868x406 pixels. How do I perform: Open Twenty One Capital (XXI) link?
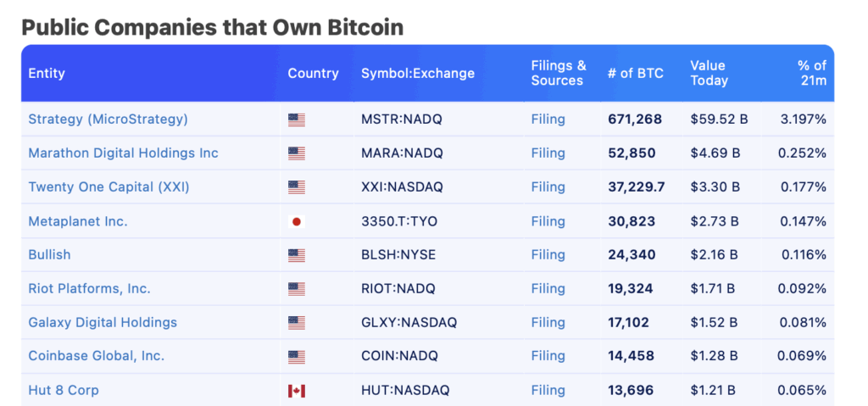pos(109,187)
